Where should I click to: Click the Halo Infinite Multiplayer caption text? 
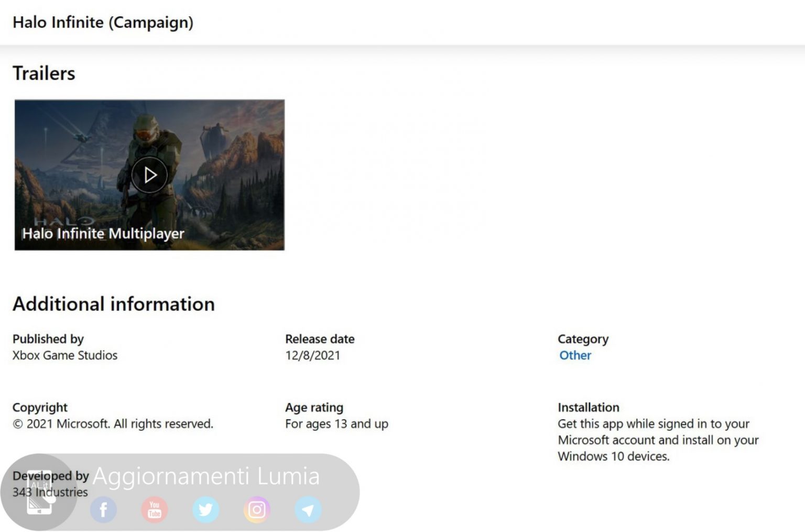(103, 234)
